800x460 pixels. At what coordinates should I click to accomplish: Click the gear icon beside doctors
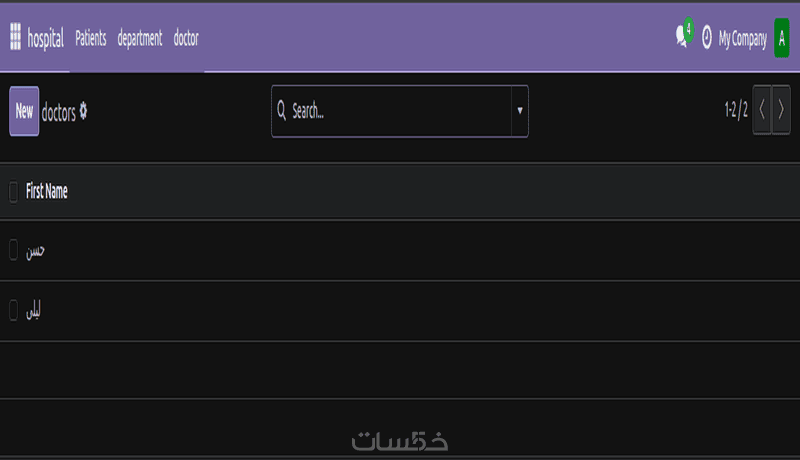coord(83,111)
